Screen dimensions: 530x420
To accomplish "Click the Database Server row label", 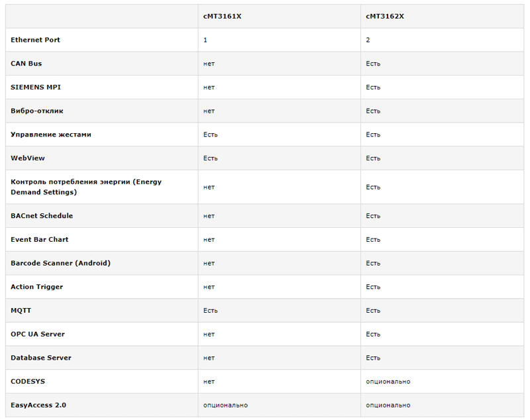I will tap(41, 358).
